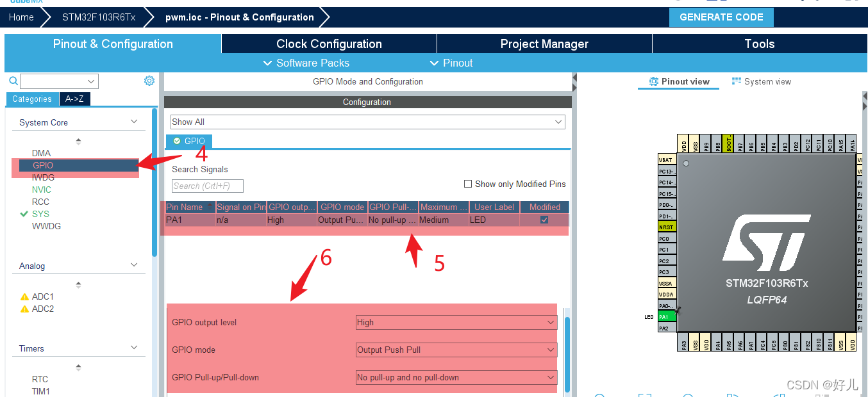Click the ADC1 warning triangle icon
This screenshot has width=868, height=397.
coord(25,296)
